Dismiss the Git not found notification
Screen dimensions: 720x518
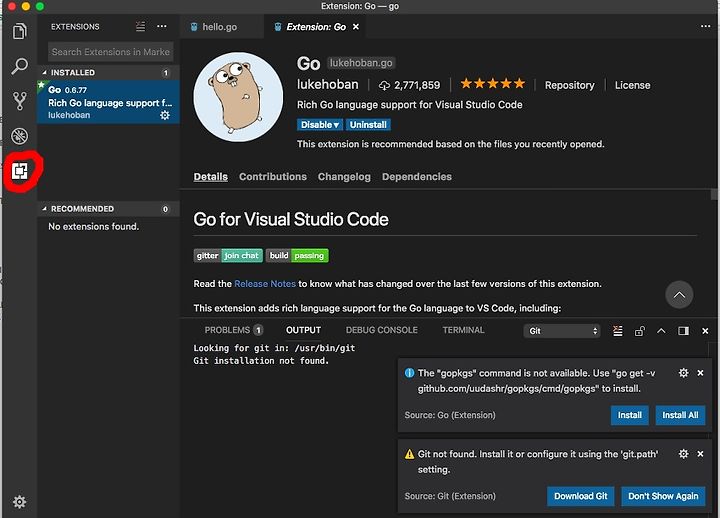(x=700, y=454)
